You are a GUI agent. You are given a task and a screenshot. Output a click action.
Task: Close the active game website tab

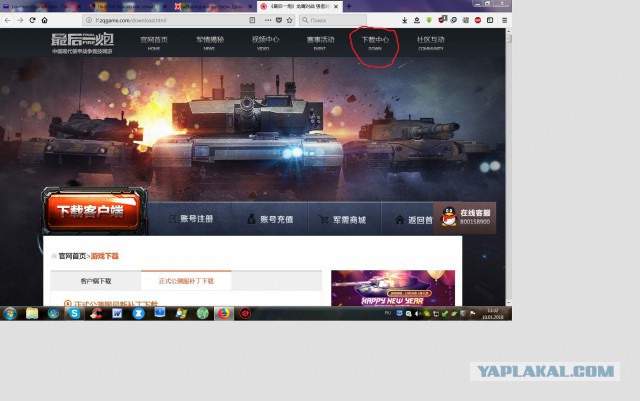tap(336, 7)
